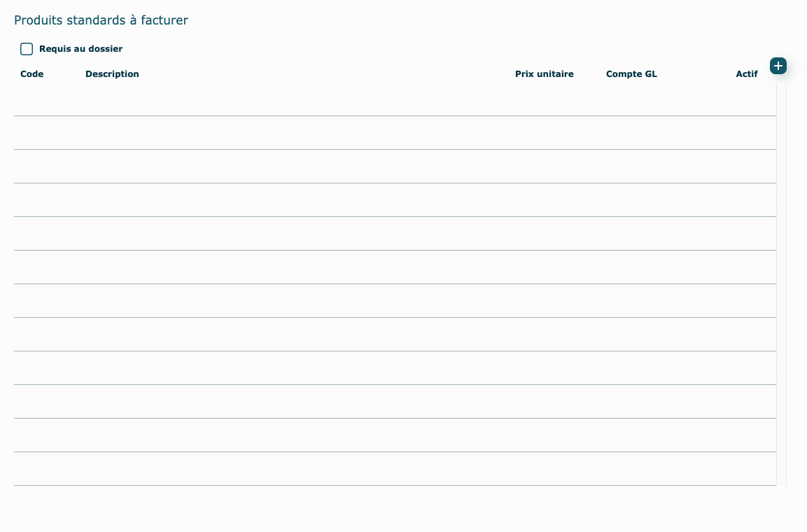
Task: Click first row cell under Actif column
Action: pos(746,99)
